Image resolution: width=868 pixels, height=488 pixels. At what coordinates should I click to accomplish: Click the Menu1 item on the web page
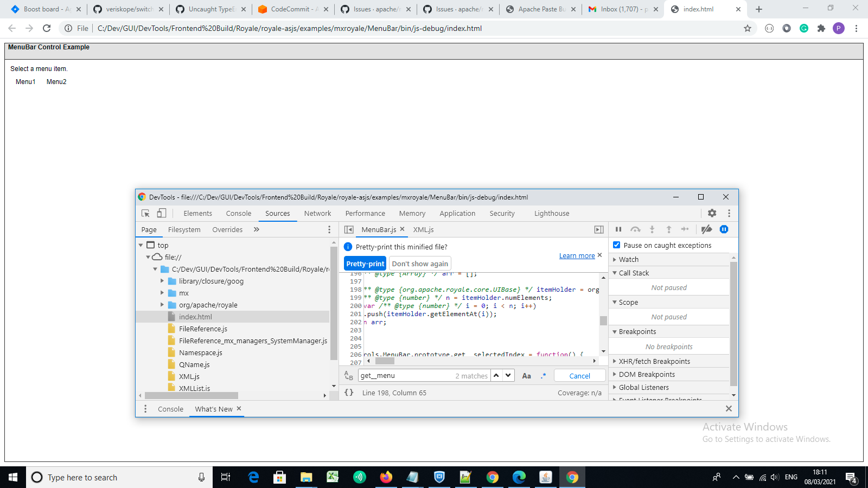(24, 82)
